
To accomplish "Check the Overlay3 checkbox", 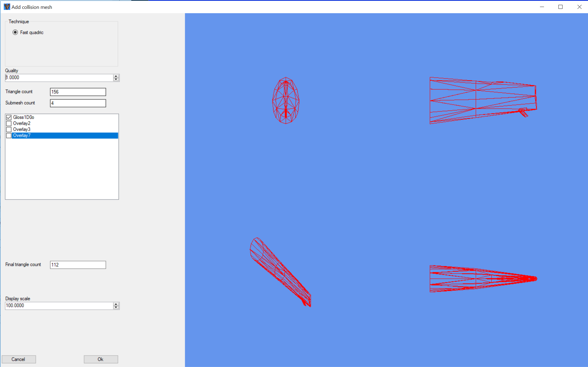I will tap(9, 129).
